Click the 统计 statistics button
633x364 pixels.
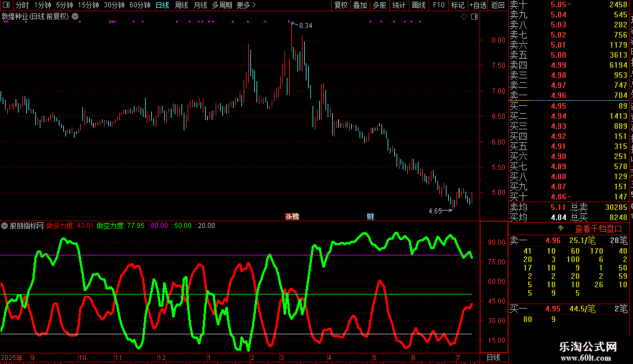(x=399, y=5)
